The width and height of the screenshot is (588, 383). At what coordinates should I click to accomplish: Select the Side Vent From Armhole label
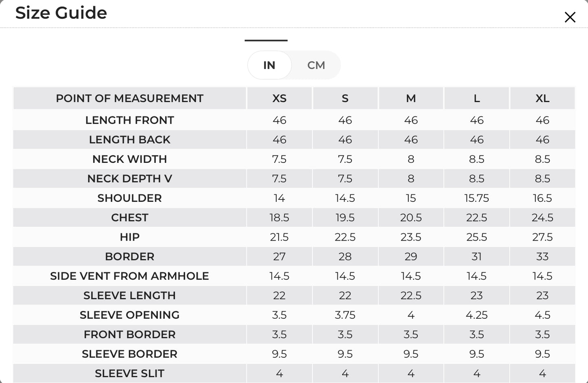point(129,276)
